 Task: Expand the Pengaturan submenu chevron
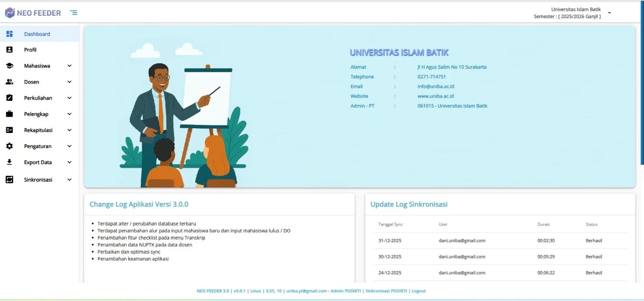click(x=70, y=146)
